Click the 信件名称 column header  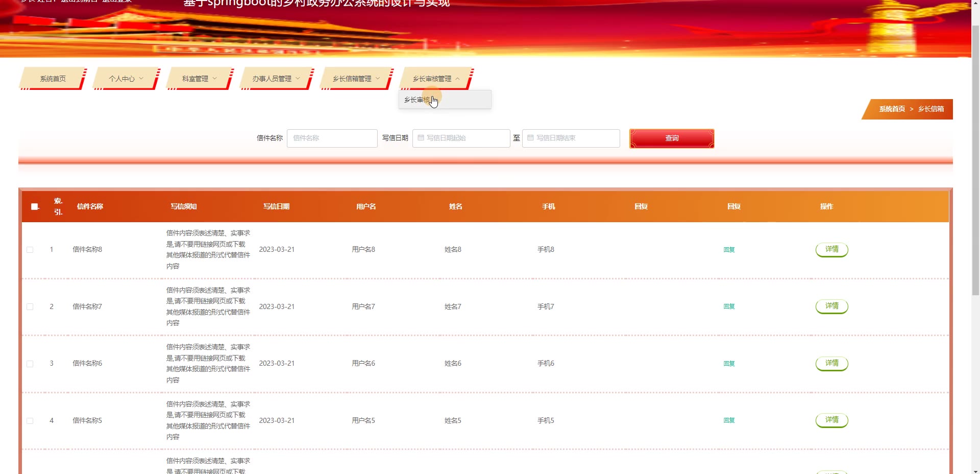pos(90,206)
